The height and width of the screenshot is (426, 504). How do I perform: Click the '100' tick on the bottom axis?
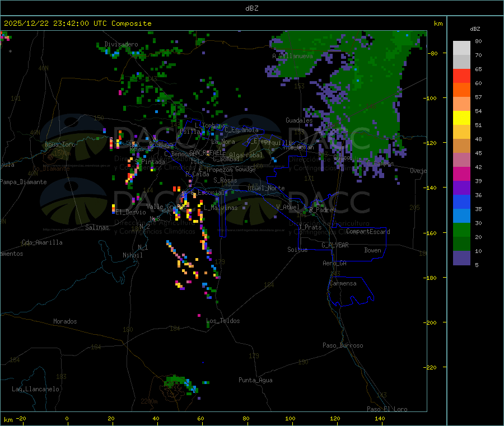(x=290, y=419)
